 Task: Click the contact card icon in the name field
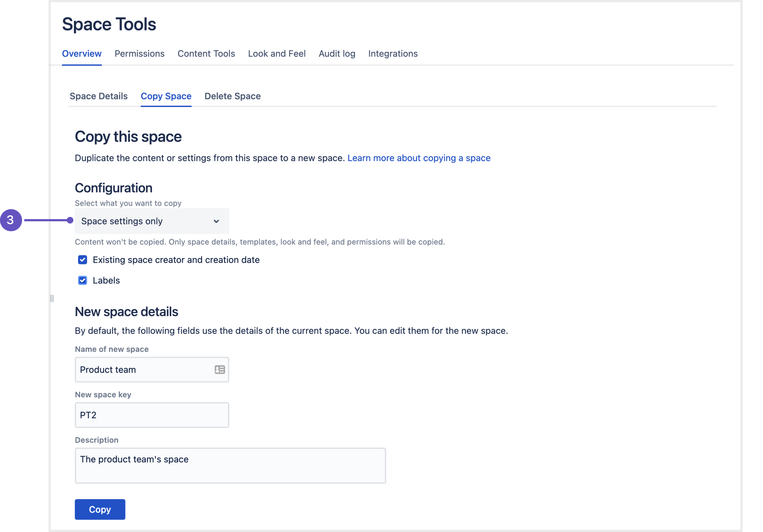point(220,369)
